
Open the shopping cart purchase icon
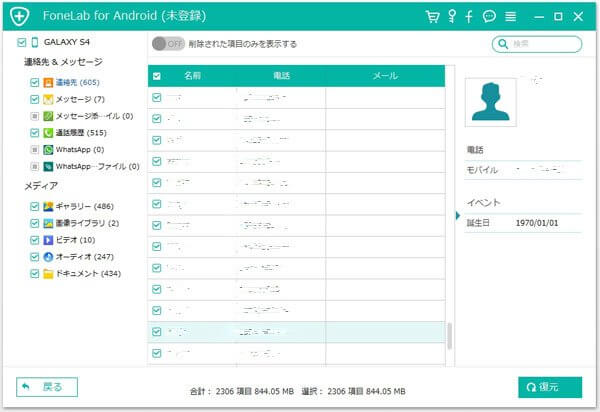pos(432,16)
